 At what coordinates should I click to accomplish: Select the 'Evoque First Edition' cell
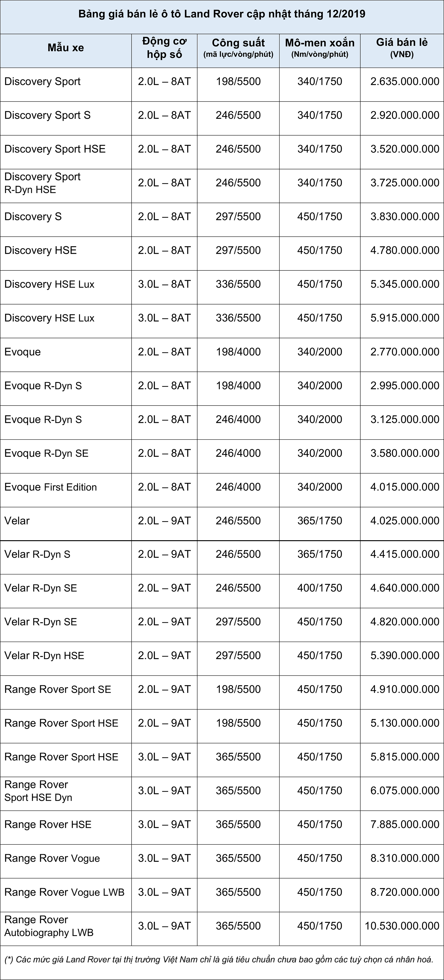pos(51,487)
